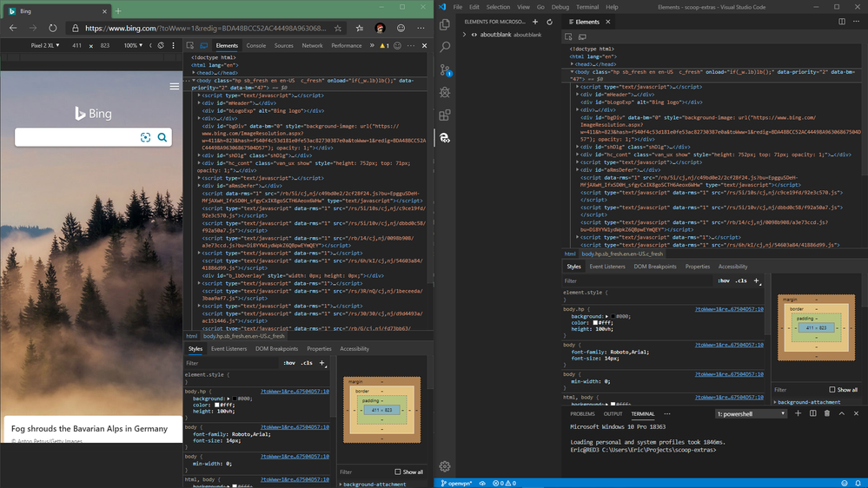This screenshot has width=868, height=488.
Task: Kill terminal with trash icon
Action: (827, 413)
